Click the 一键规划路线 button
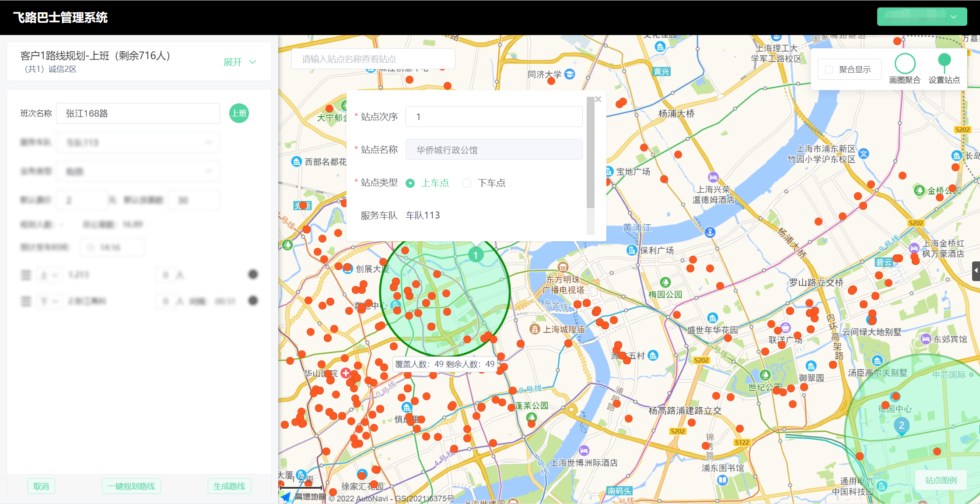The height and width of the screenshot is (504, 980). click(x=131, y=486)
